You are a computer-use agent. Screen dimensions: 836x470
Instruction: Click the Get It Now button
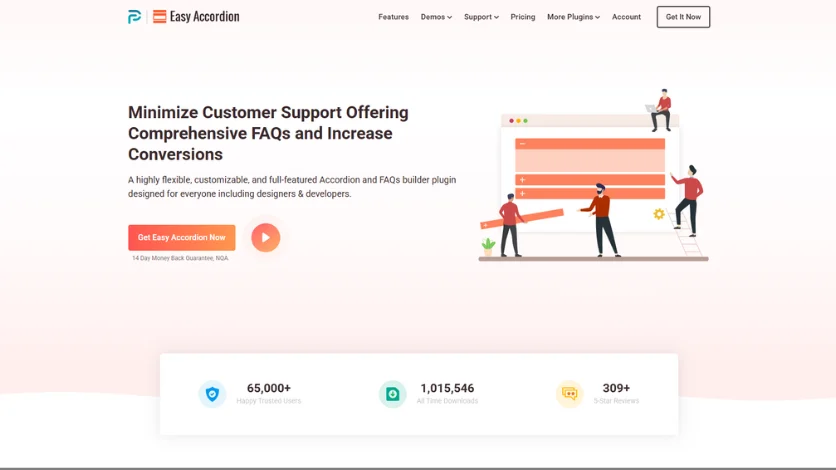coord(683,17)
